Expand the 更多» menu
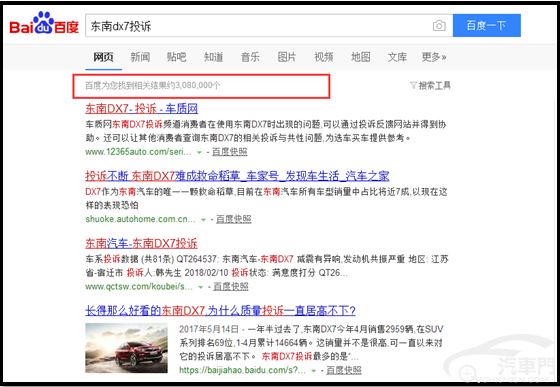The image size is (560, 387). [434, 57]
